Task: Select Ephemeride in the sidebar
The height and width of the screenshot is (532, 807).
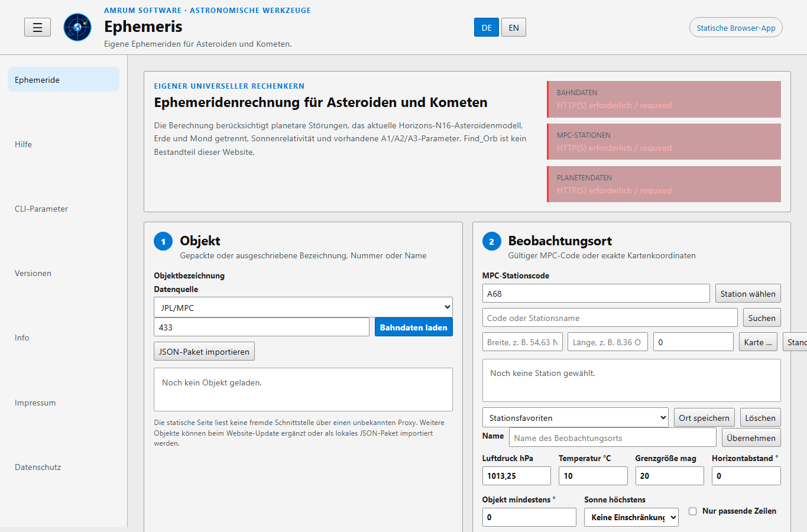Action: [x=63, y=80]
